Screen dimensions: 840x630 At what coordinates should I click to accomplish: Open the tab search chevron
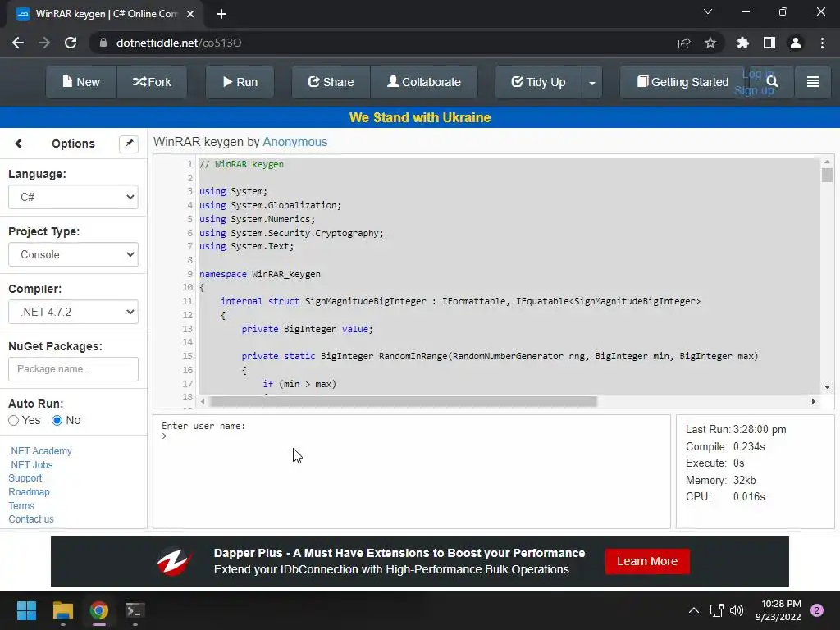708,11
